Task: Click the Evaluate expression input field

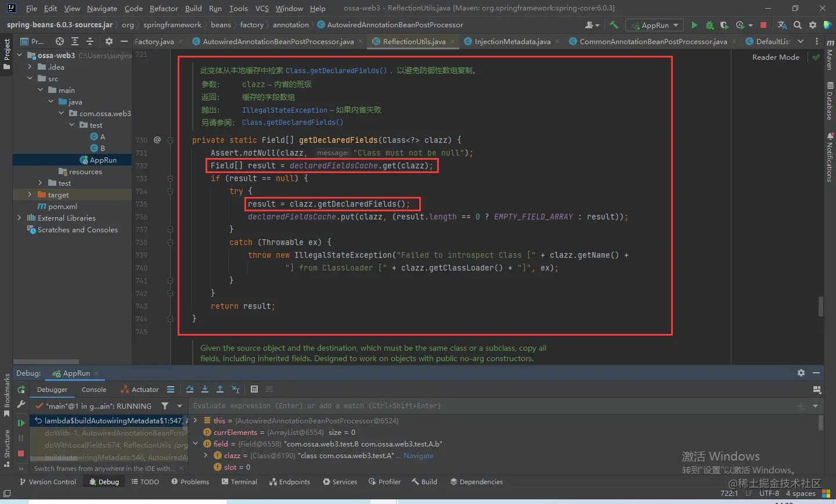Action: coord(493,406)
